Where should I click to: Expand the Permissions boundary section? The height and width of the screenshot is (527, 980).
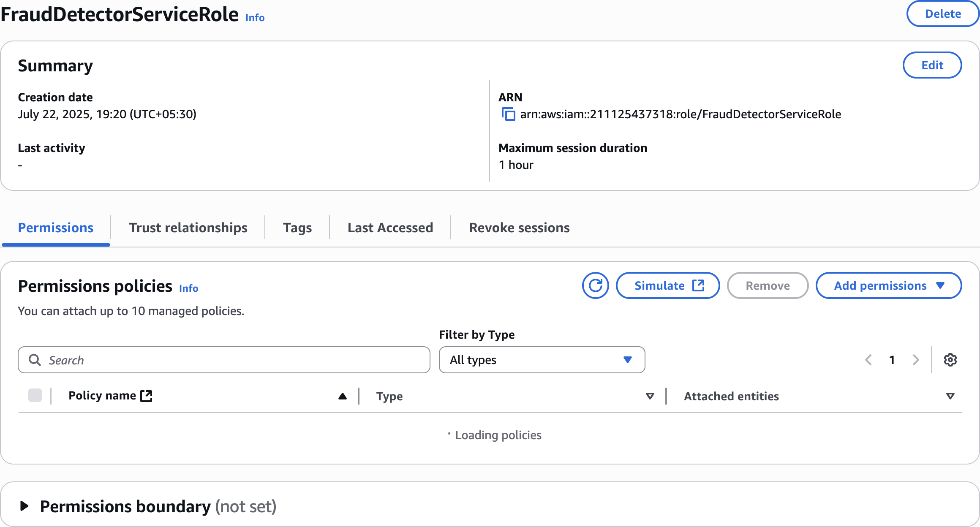[x=24, y=506]
